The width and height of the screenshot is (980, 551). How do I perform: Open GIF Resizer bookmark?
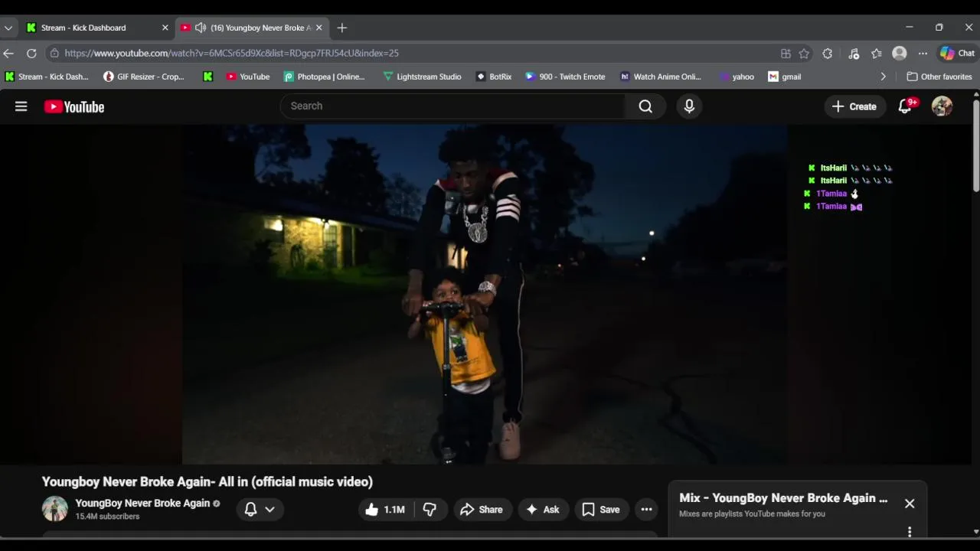[144, 77]
